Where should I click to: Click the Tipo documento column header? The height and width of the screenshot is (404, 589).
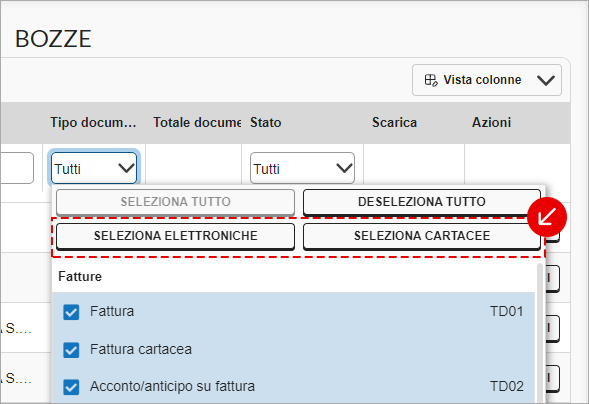click(x=93, y=122)
